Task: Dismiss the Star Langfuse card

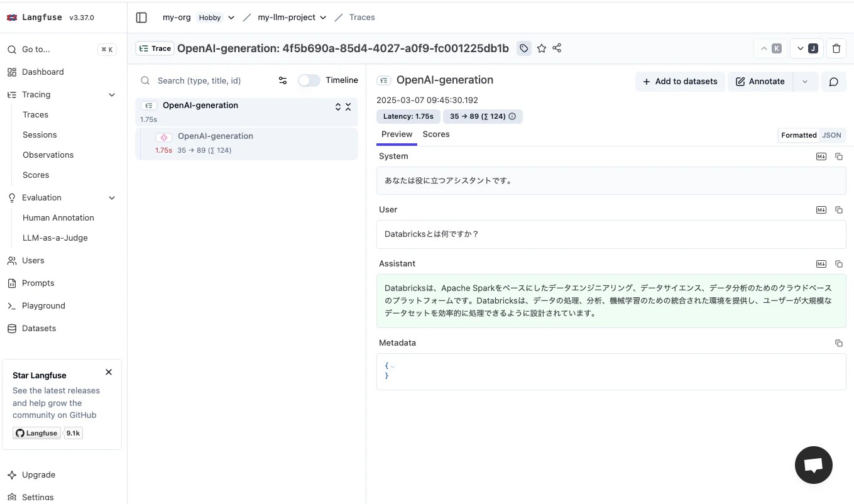Action: pos(109,372)
